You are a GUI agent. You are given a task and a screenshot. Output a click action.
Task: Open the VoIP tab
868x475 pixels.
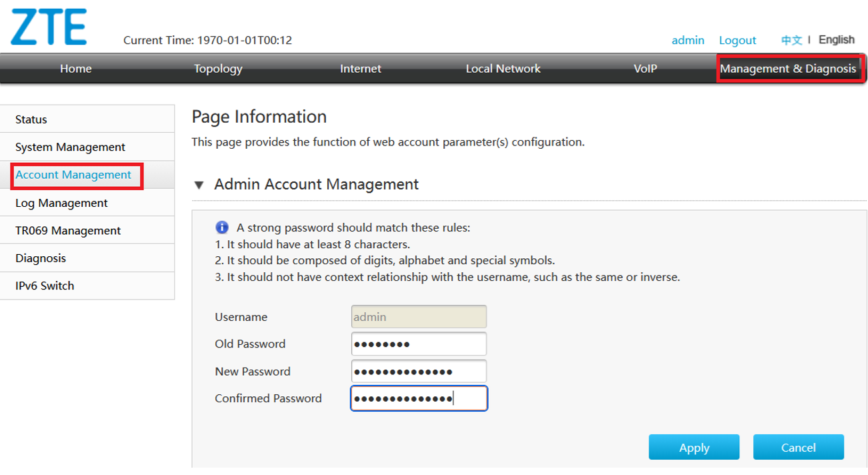pos(645,69)
